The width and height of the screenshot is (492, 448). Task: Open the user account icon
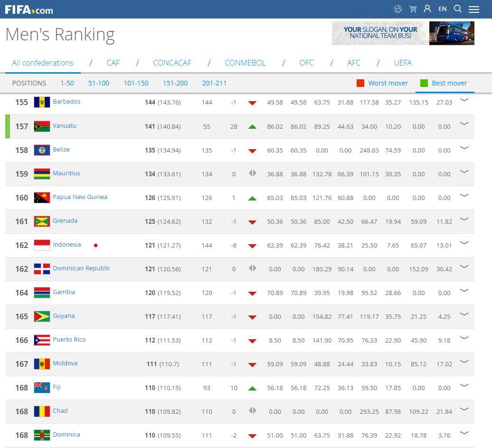pyautogui.click(x=427, y=9)
